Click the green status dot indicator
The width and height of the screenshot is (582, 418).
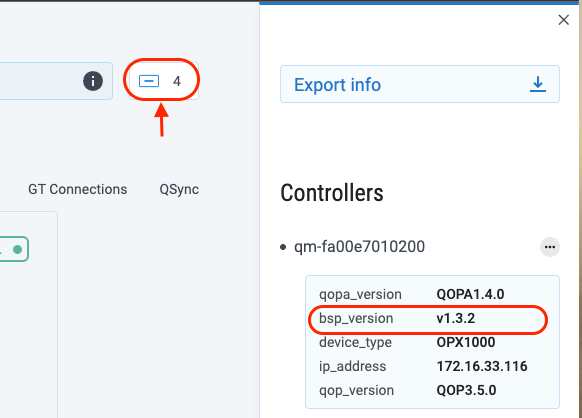(17, 249)
